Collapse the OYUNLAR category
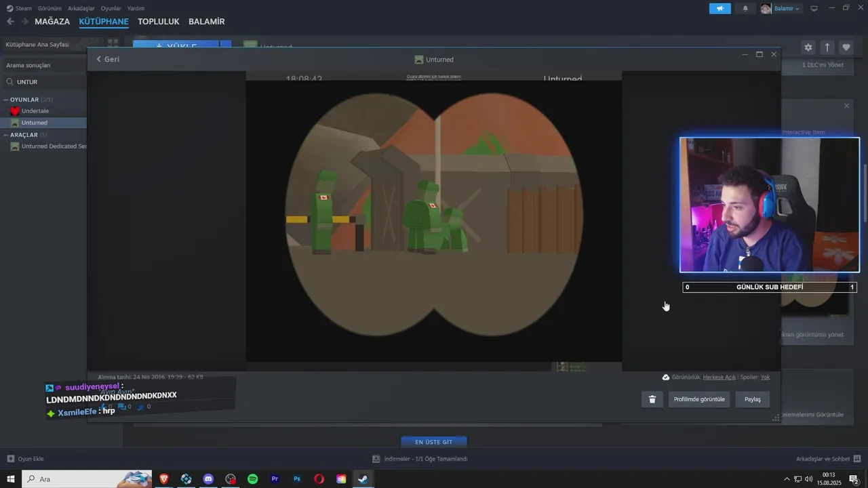Viewport: 868px width, 488px height. tap(6, 100)
